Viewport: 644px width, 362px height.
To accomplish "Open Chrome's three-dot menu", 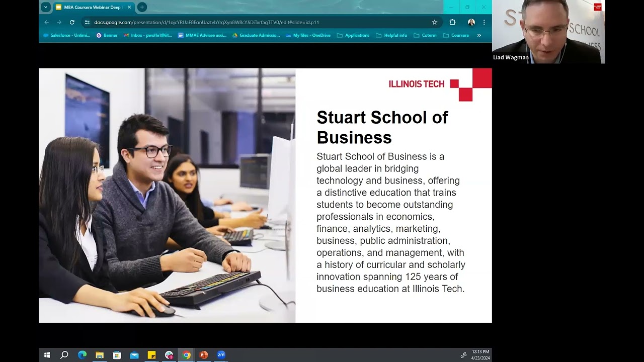I will click(x=484, y=22).
